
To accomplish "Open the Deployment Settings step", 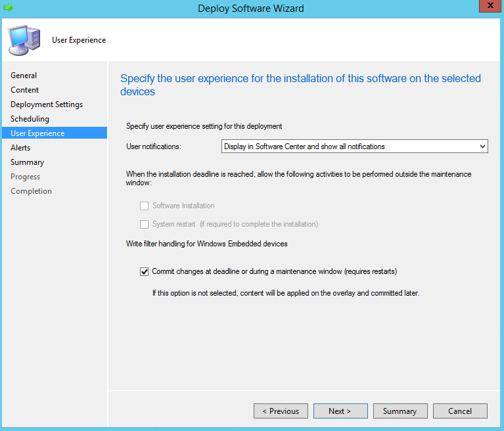I will pos(47,104).
